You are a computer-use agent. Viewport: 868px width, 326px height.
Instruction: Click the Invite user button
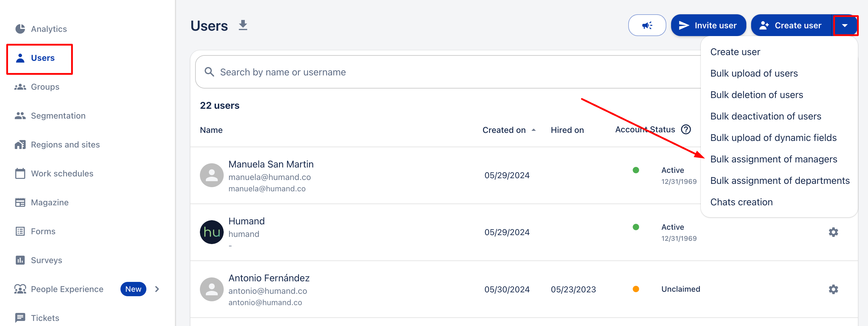(708, 25)
